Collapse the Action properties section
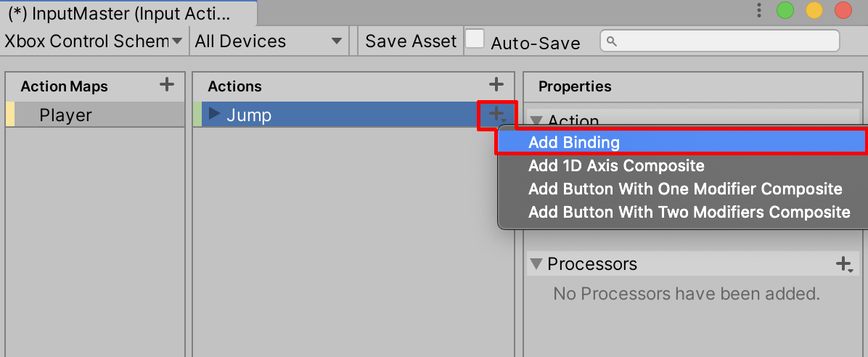 pos(536,120)
